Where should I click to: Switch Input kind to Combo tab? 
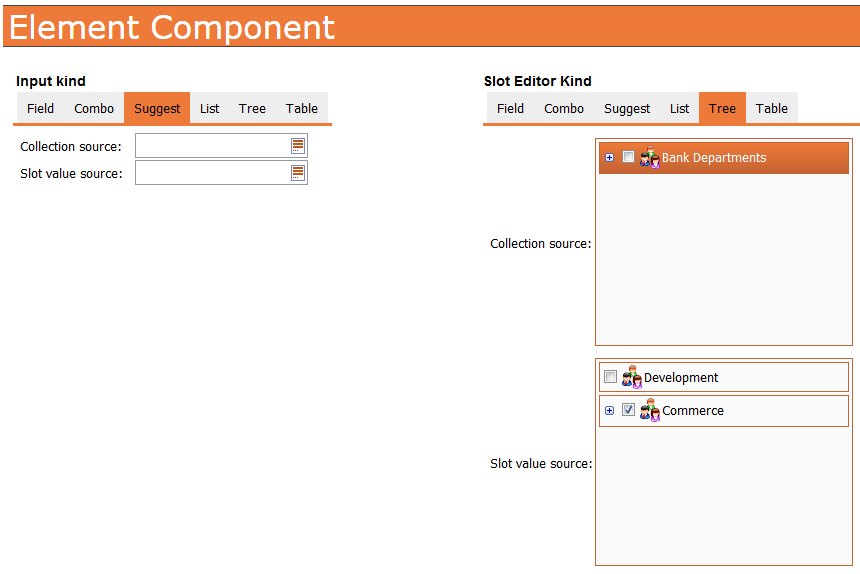94,108
